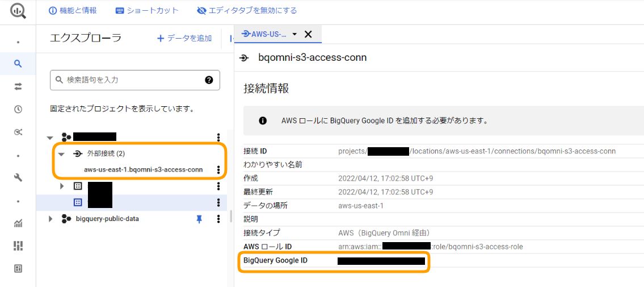The image size is (644, 287).
Task: Click the 作成 timestamp value
Action: click(x=386, y=178)
